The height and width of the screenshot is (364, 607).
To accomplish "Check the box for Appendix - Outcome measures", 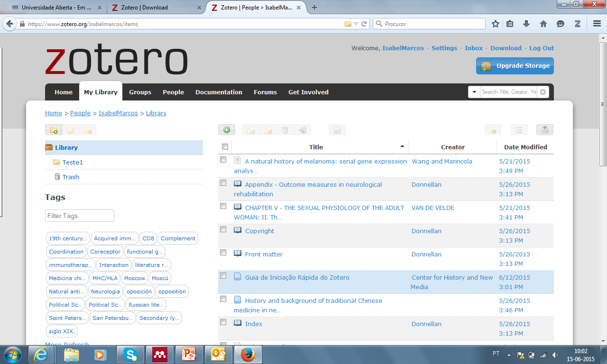I will pyautogui.click(x=223, y=183).
